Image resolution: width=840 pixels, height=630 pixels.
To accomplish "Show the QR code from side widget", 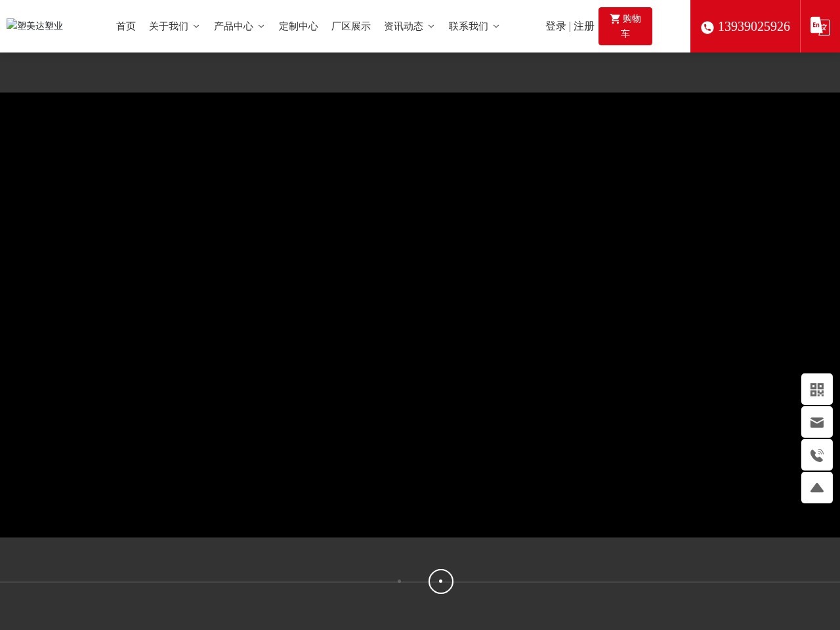I will (x=817, y=389).
